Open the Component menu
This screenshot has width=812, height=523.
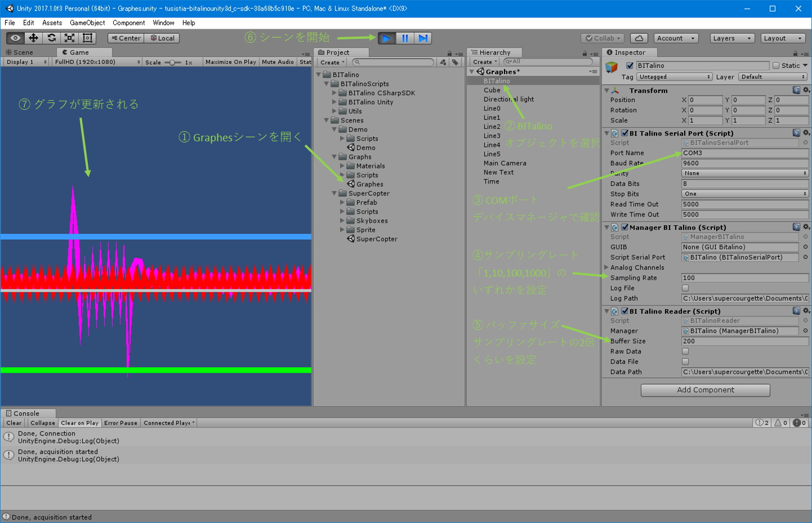(129, 23)
